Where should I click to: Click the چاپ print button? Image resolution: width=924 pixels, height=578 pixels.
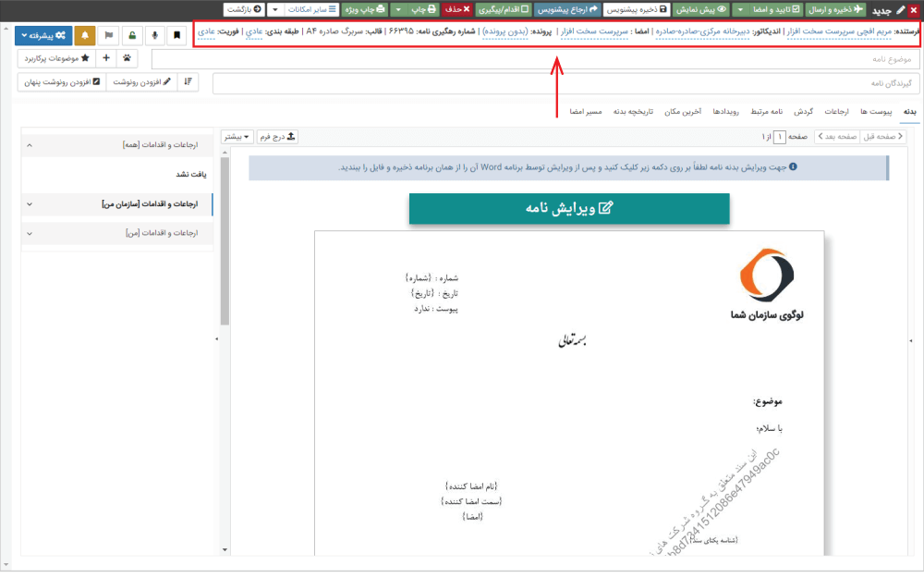pos(424,9)
